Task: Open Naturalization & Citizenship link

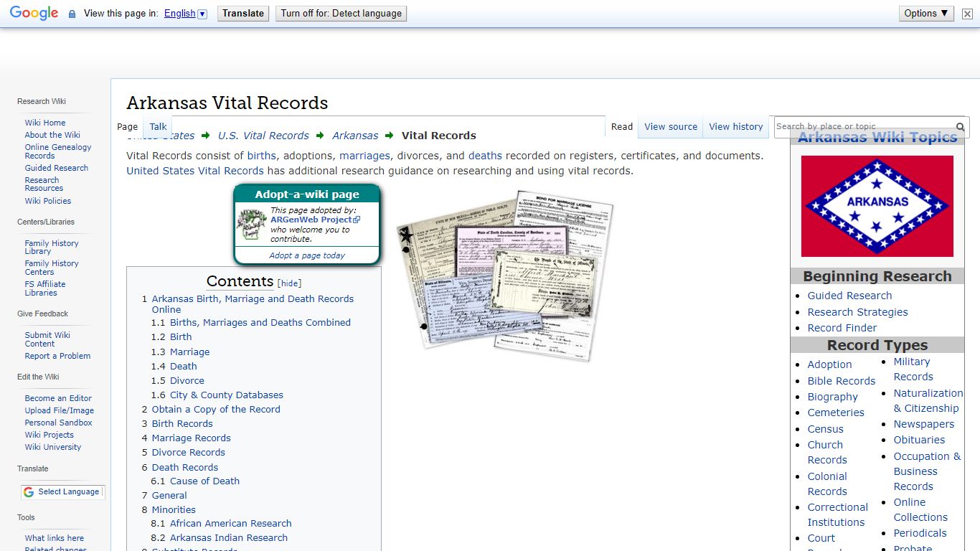Action: coord(928,400)
